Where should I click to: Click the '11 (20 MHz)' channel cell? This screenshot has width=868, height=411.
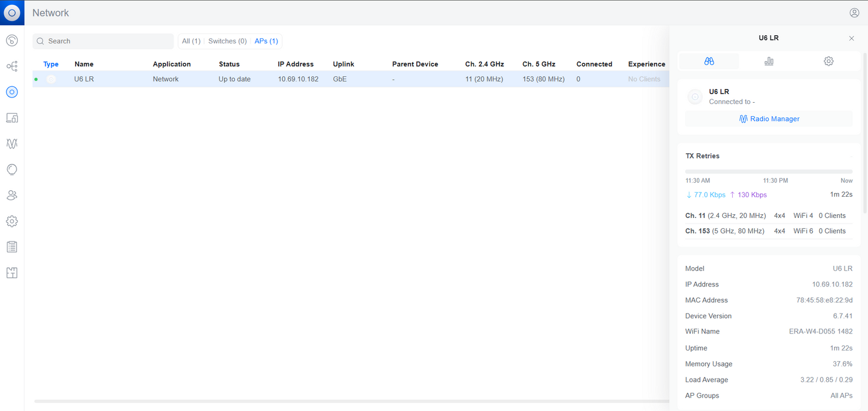pyautogui.click(x=484, y=79)
